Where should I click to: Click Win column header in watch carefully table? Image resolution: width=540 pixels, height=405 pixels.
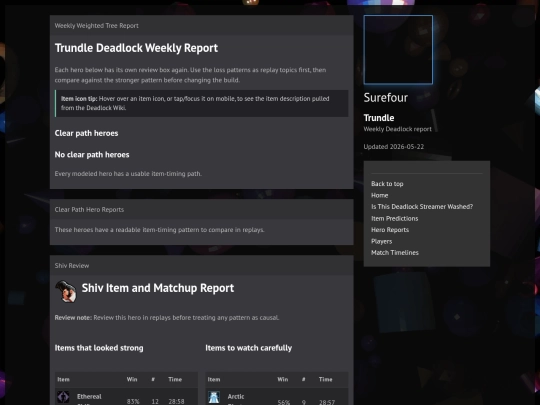(282, 379)
